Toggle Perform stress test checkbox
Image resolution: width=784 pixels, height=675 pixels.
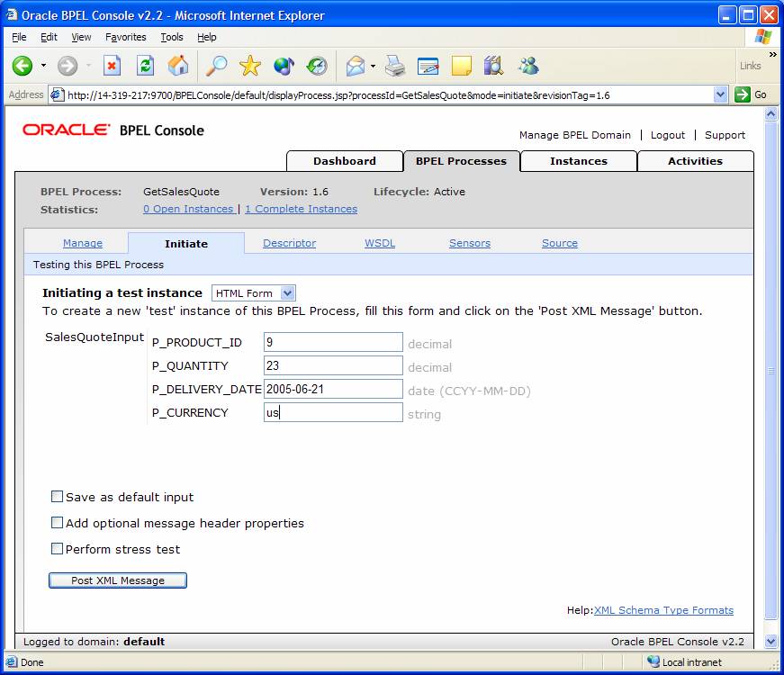58,549
